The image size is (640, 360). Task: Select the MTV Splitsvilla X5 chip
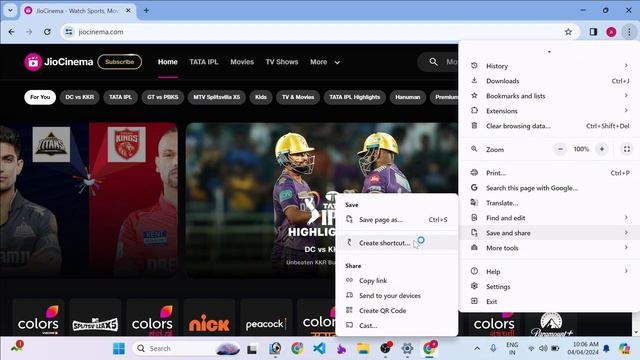click(217, 97)
